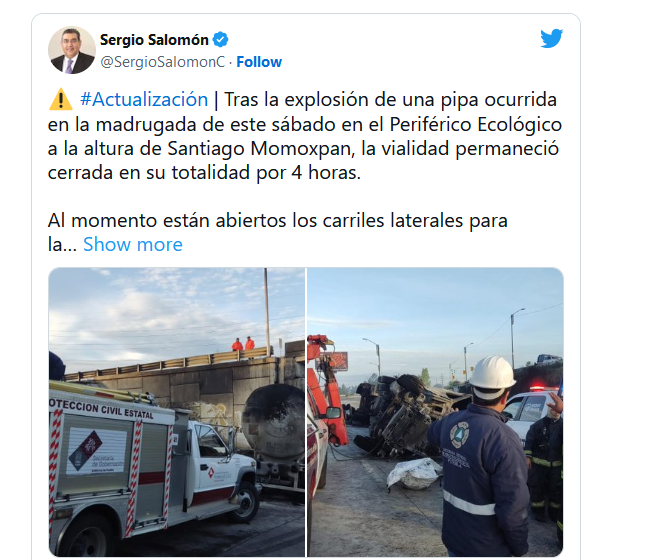
Task: Click the paragraph starting 'Al momento están abiertos'
Action: click(277, 232)
